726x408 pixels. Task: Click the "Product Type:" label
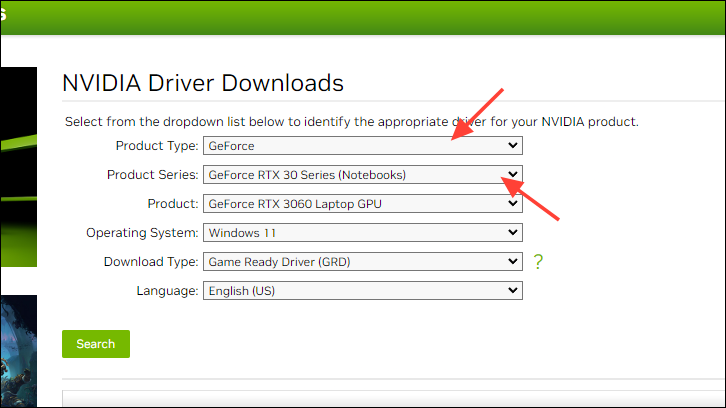pos(156,146)
